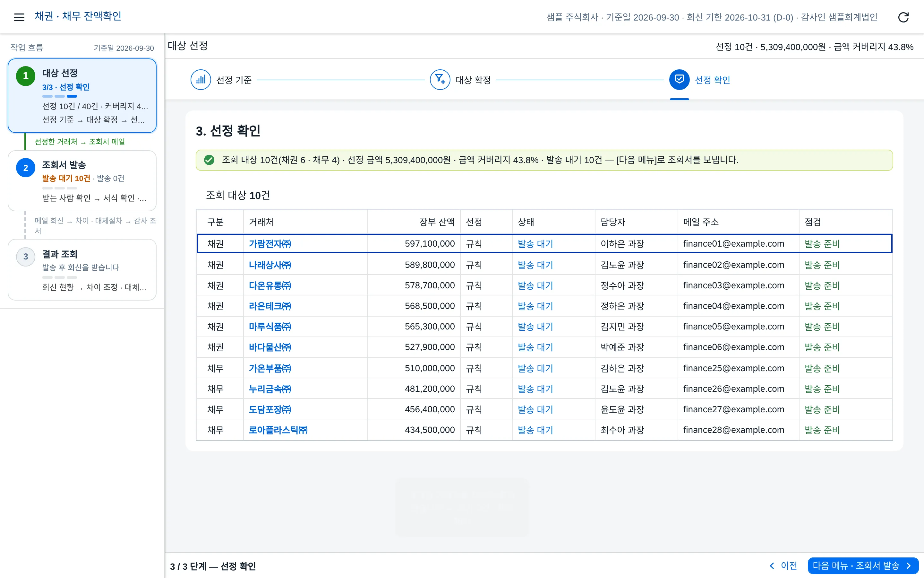Open the 결과 조회 workflow card
Image resolution: width=924 pixels, height=578 pixels.
pos(82,269)
